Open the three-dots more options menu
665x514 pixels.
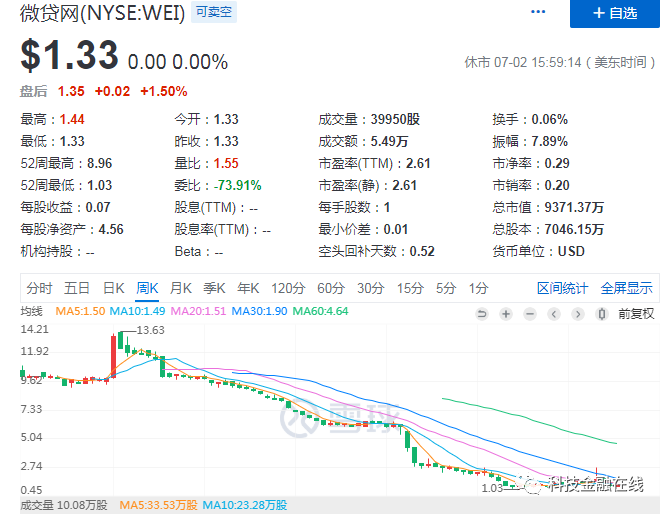pos(538,12)
